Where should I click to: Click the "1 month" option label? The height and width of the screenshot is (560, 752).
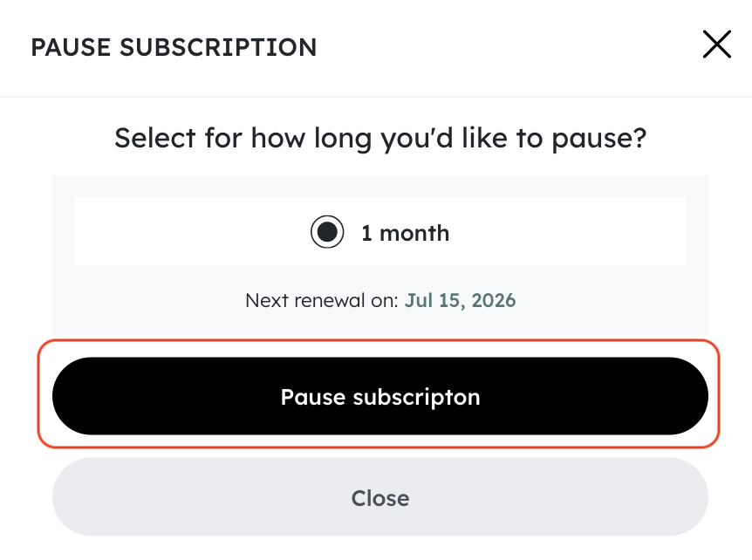(405, 233)
